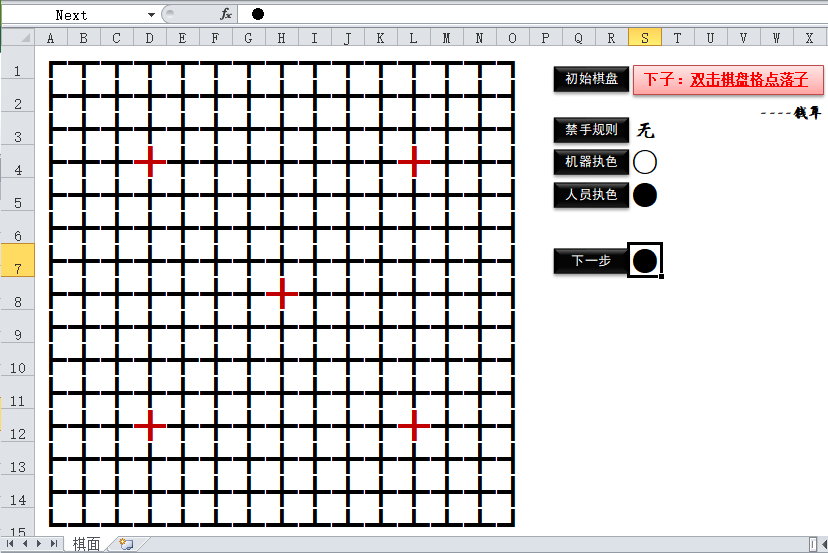Select row 7 header
This screenshot has width=828, height=553.
(x=17, y=260)
